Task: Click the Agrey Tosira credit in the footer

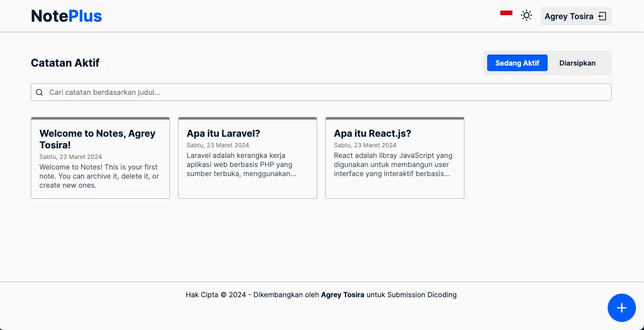Action: [342, 295]
